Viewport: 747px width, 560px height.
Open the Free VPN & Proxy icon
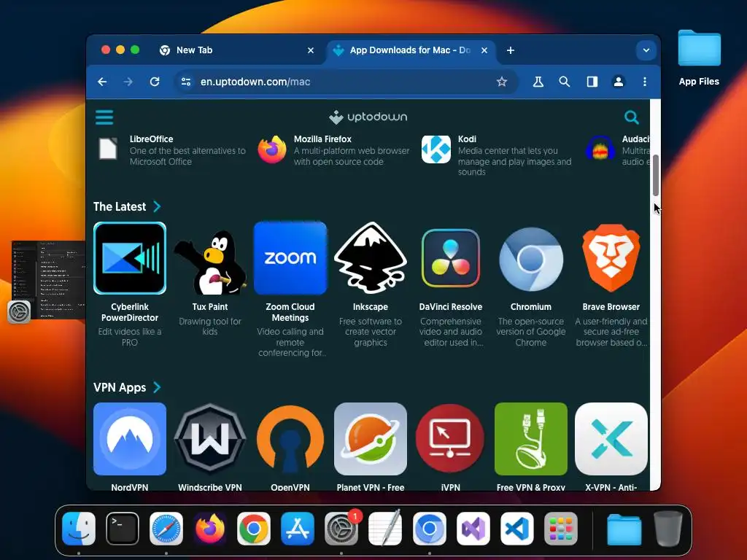[531, 439]
